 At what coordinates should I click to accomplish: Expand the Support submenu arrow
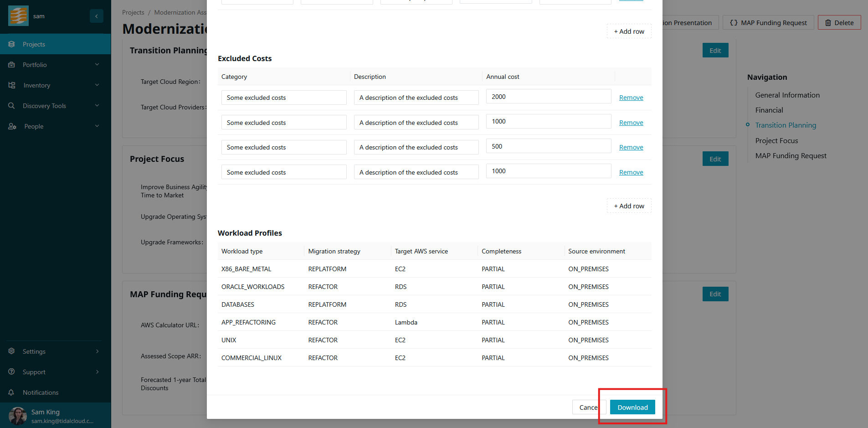tap(97, 372)
